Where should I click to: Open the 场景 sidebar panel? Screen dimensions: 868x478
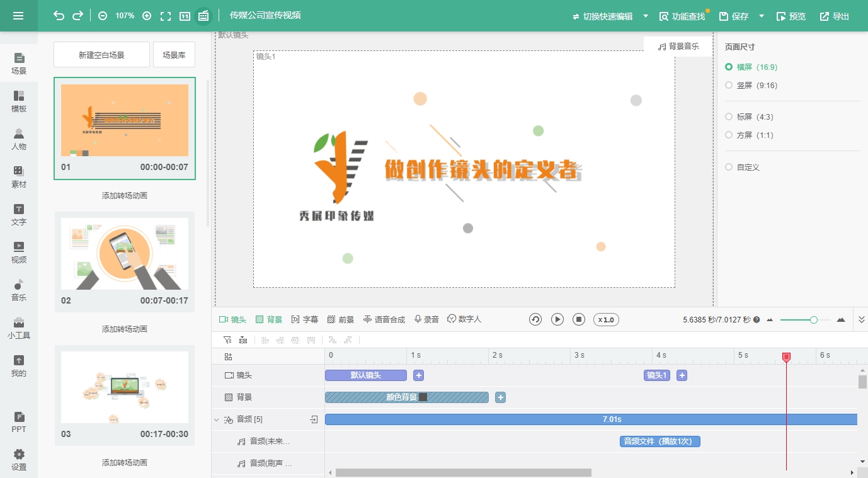point(19,64)
